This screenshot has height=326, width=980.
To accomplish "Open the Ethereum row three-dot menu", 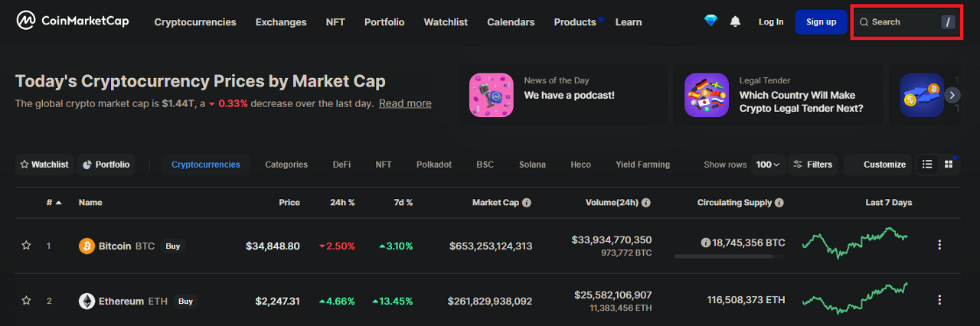I will [939, 300].
